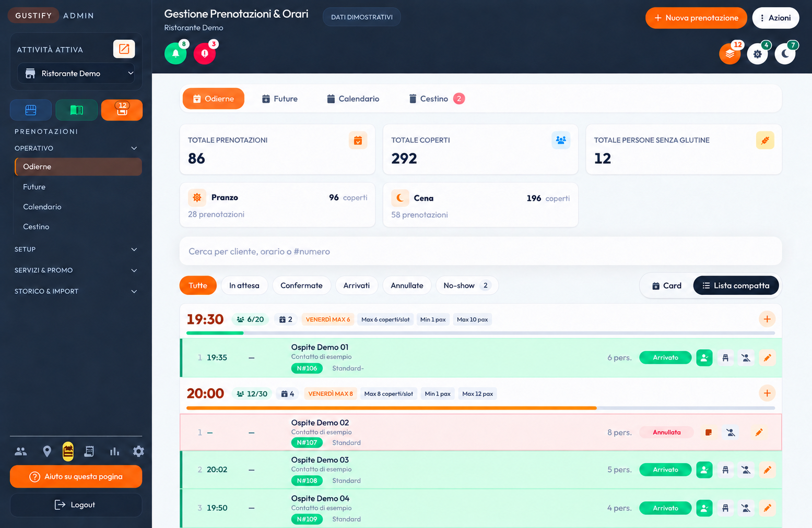
Task: Toggle dark mode with the moon icon
Action: point(785,53)
